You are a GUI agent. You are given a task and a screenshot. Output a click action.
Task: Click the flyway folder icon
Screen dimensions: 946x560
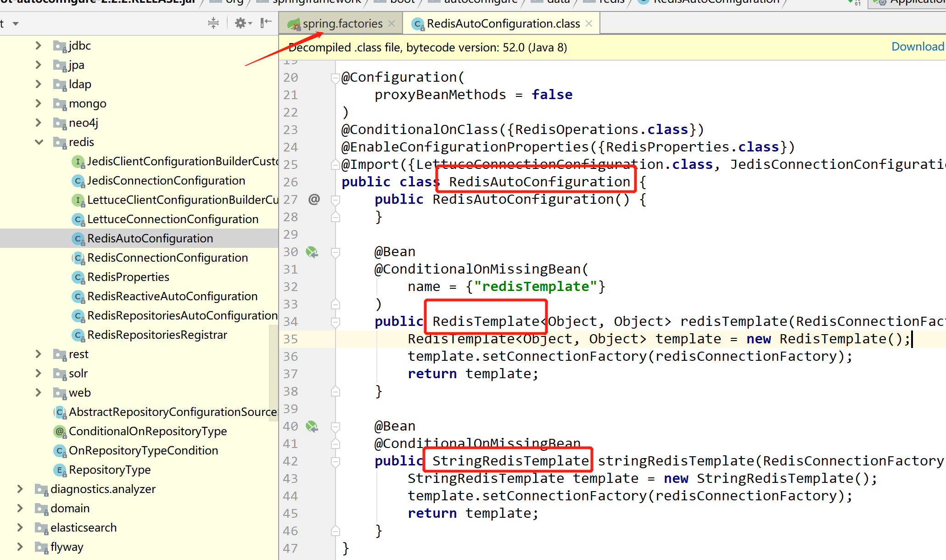pos(41,547)
